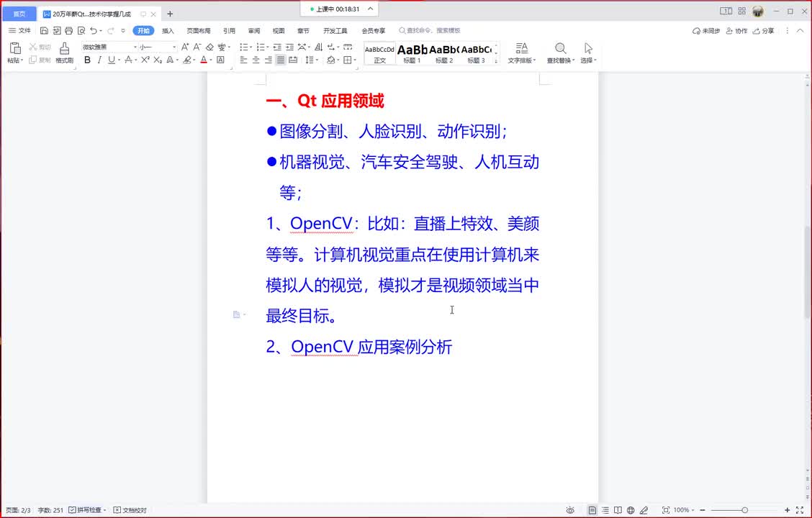Expand the bullet list dropdown
Image resolution: width=812 pixels, height=518 pixels.
point(251,47)
